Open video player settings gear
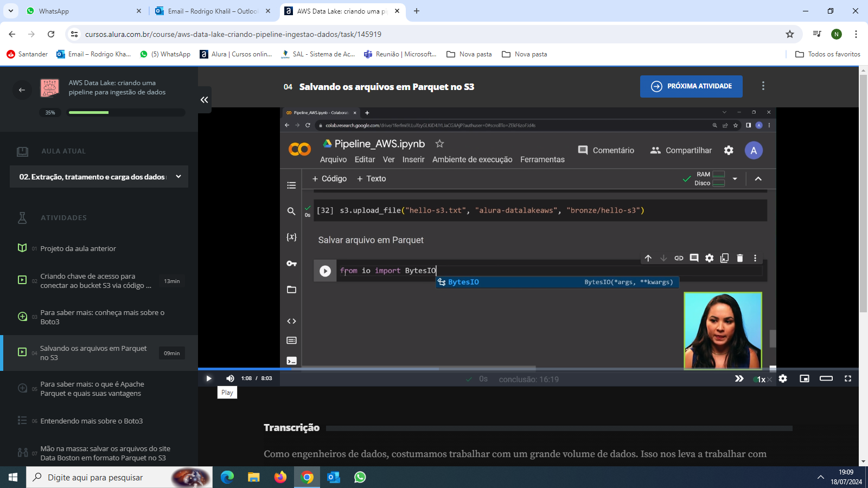The height and width of the screenshot is (488, 868). click(783, 378)
